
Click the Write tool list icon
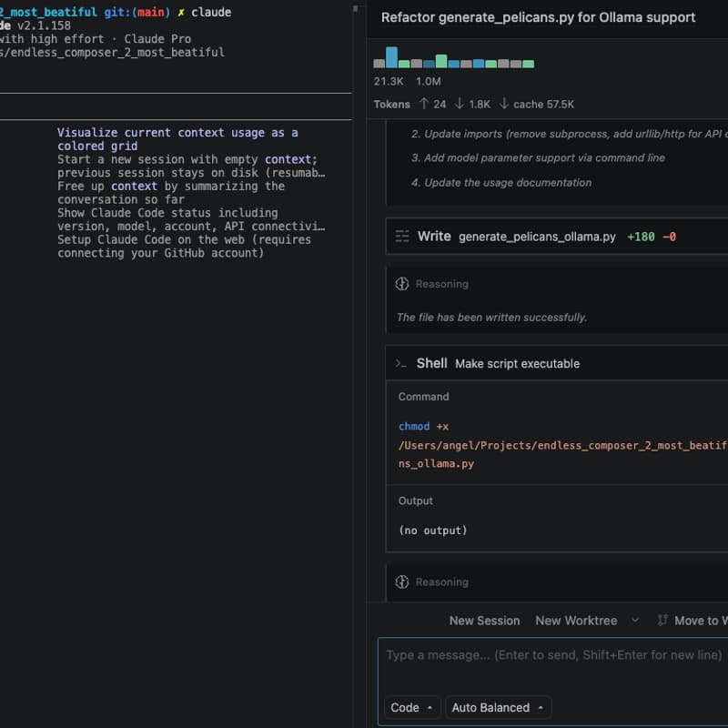[402, 237]
